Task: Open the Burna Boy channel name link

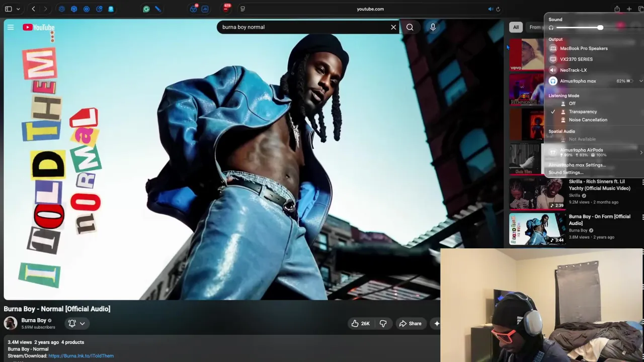Action: (x=34, y=320)
